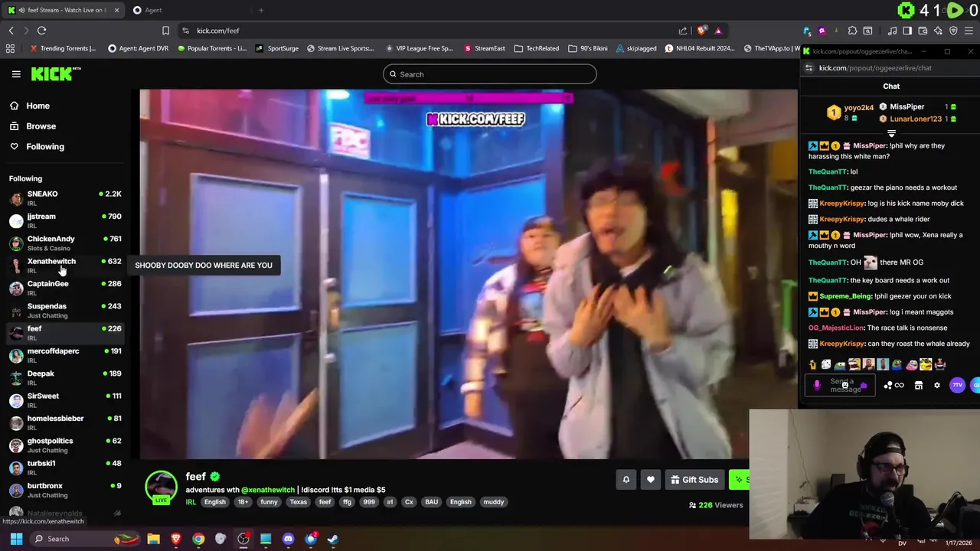Open Trending Torrents bookmark

tap(63, 48)
